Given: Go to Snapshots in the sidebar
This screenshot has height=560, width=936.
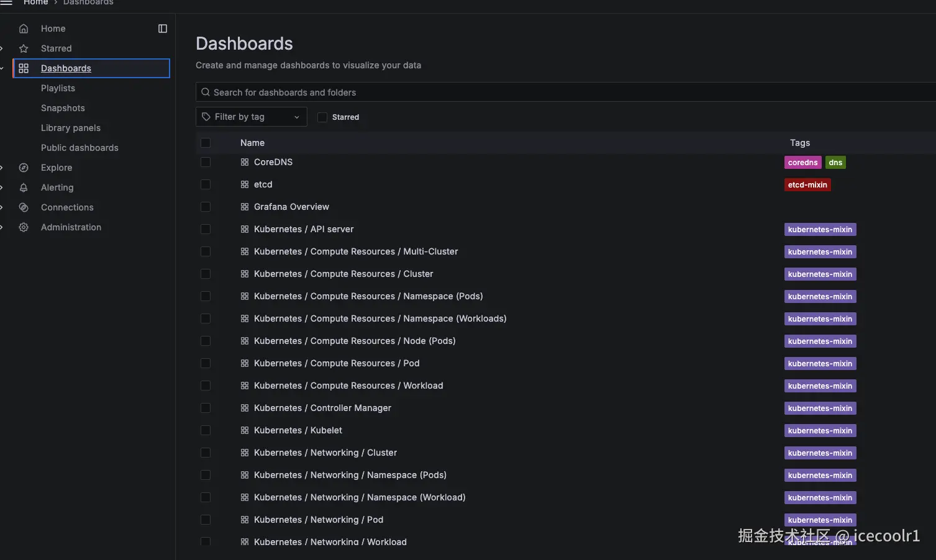Looking at the screenshot, I should point(63,108).
